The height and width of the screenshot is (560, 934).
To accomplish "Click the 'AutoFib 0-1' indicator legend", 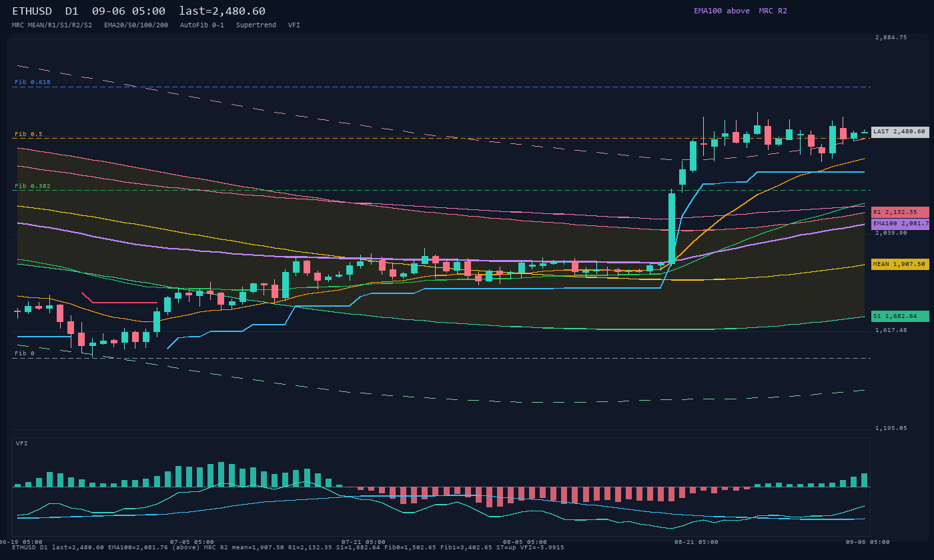I will tap(202, 25).
